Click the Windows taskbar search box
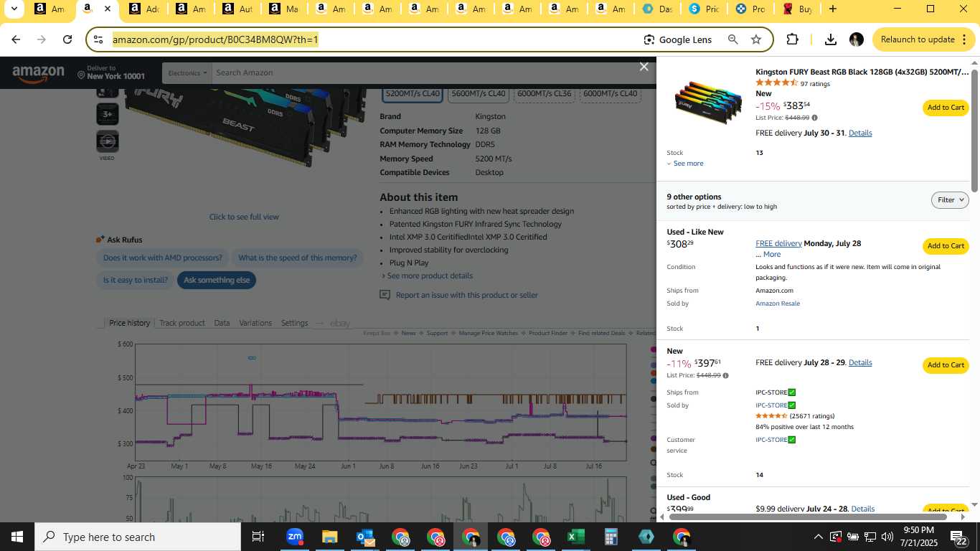This screenshot has width=980, height=551. (137, 537)
